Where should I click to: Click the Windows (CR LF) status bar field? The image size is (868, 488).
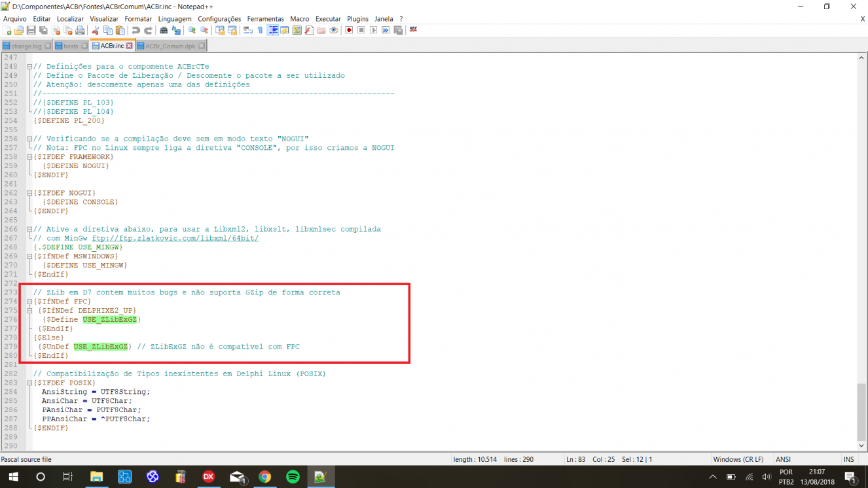[738, 459]
